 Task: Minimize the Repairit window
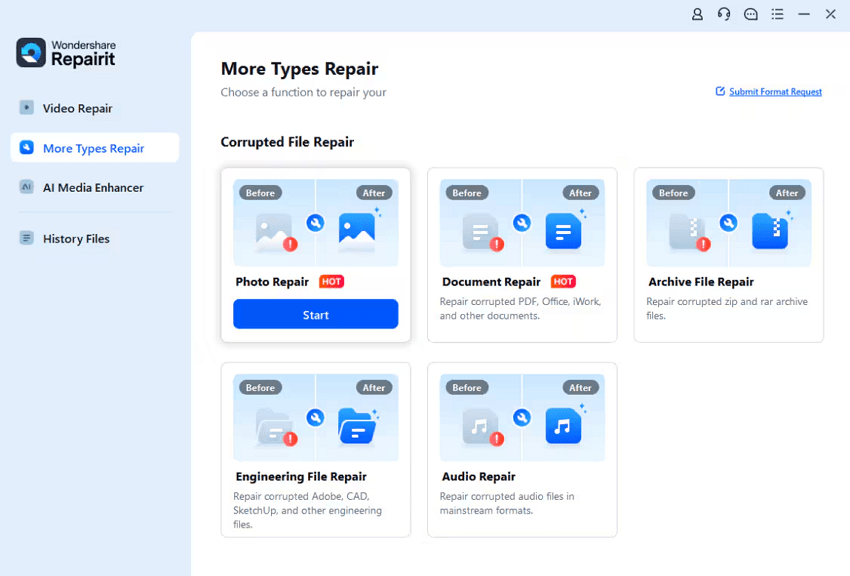[804, 15]
